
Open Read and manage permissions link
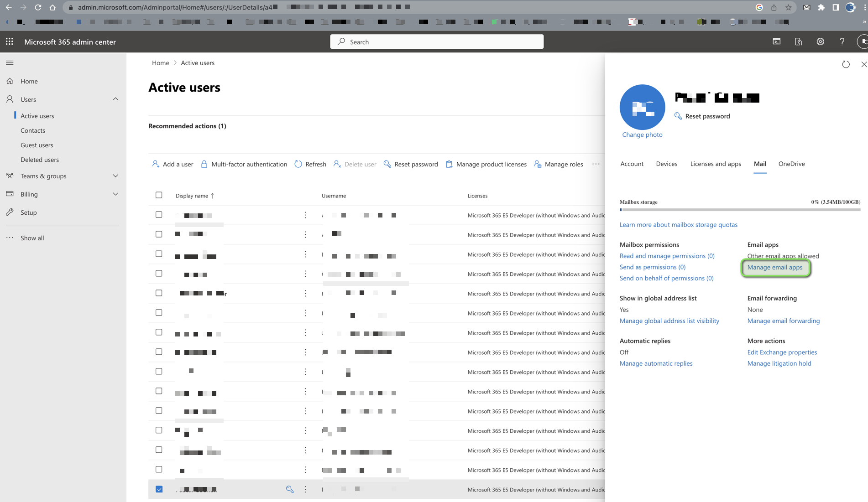[x=667, y=256]
